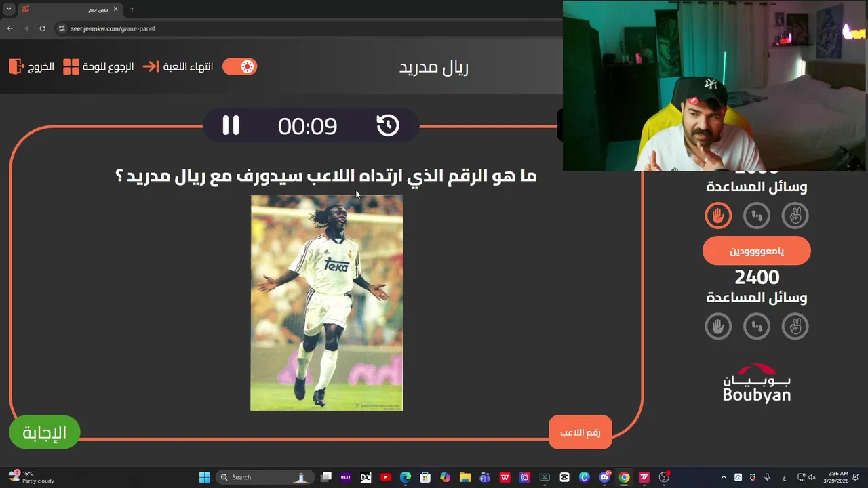Open Microsoft Store from the taskbar
The width and height of the screenshot is (868, 488).
[x=425, y=477]
